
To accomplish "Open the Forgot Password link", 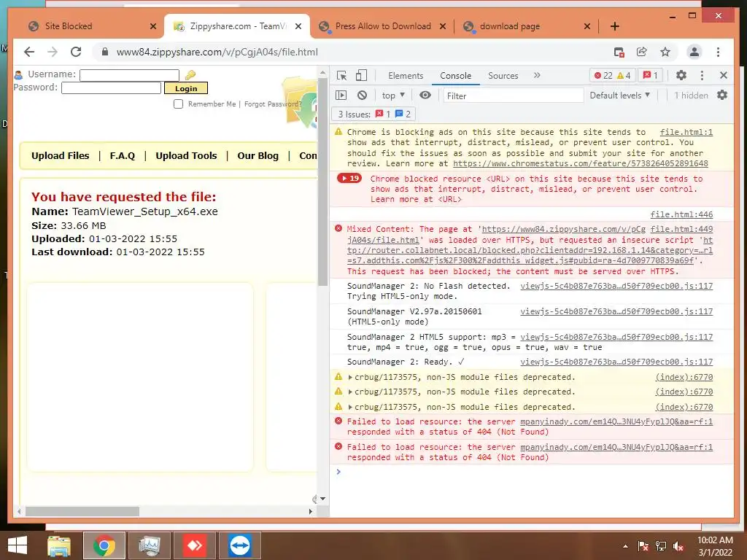I will click(x=273, y=104).
